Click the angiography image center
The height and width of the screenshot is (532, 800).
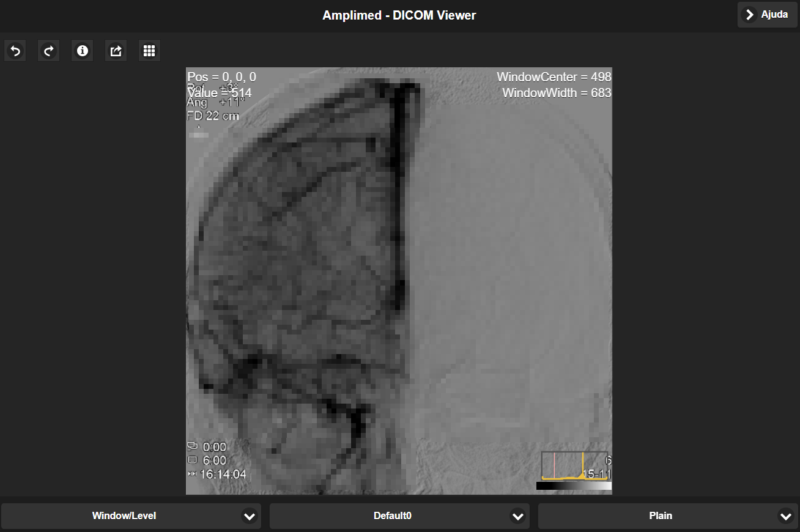point(399,281)
